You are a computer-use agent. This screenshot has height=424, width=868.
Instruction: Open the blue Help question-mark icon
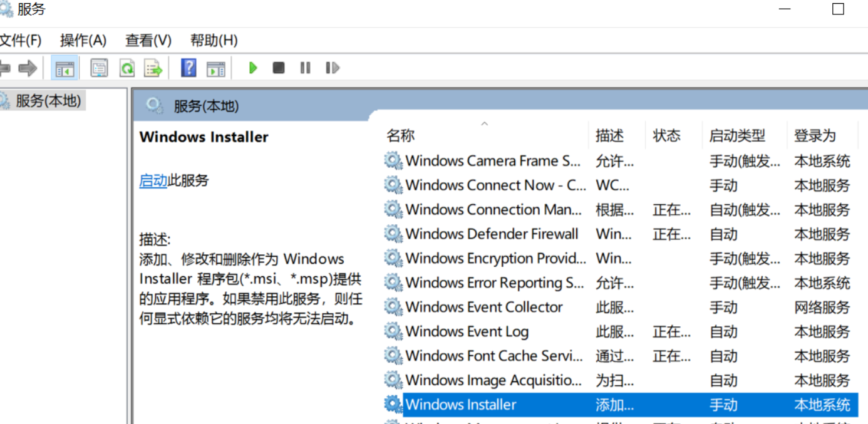pos(189,68)
